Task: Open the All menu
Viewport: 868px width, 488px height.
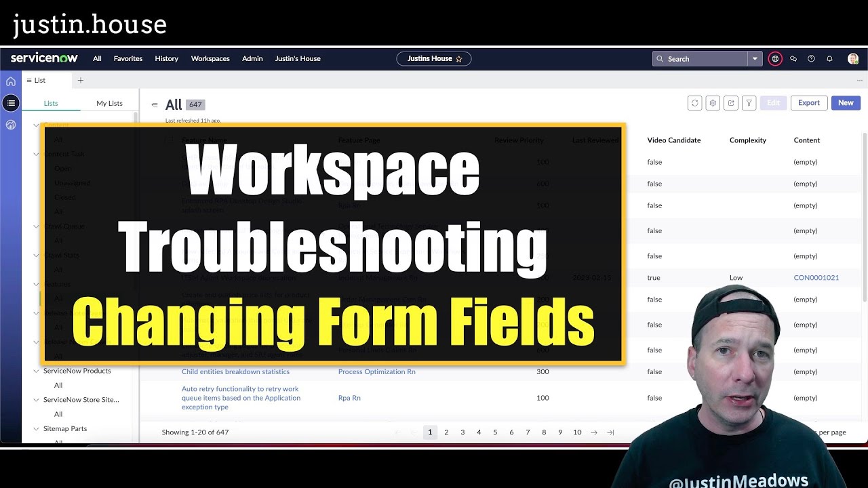Action: tap(97, 59)
